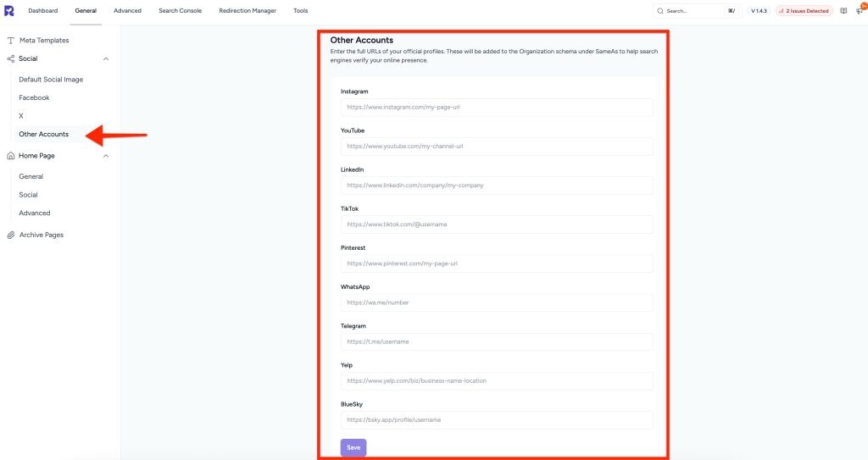Viewport: 868px width, 460px height.
Task: Collapse the Home Page section chevron
Action: (x=106, y=156)
